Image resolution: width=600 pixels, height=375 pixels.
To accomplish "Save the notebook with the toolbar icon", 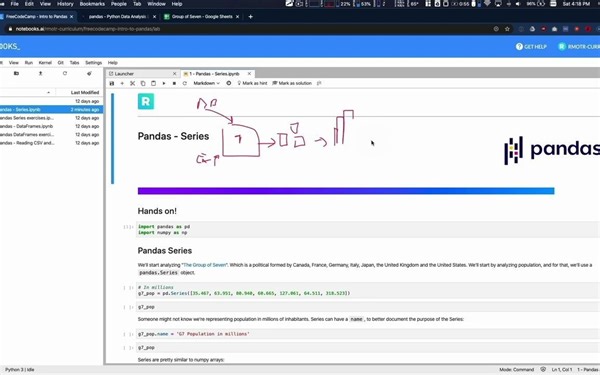I will click(112, 83).
